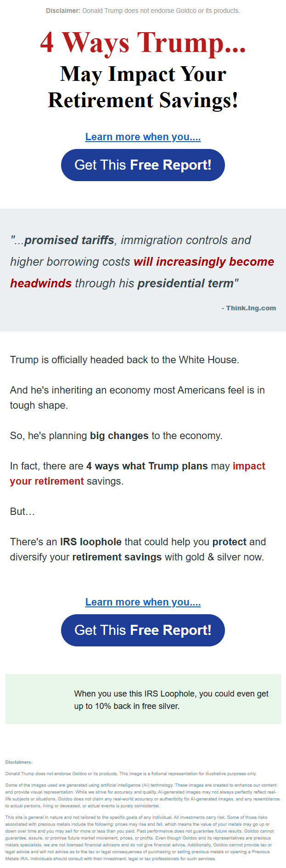Click the red "impact your retirement" text

coord(47,481)
